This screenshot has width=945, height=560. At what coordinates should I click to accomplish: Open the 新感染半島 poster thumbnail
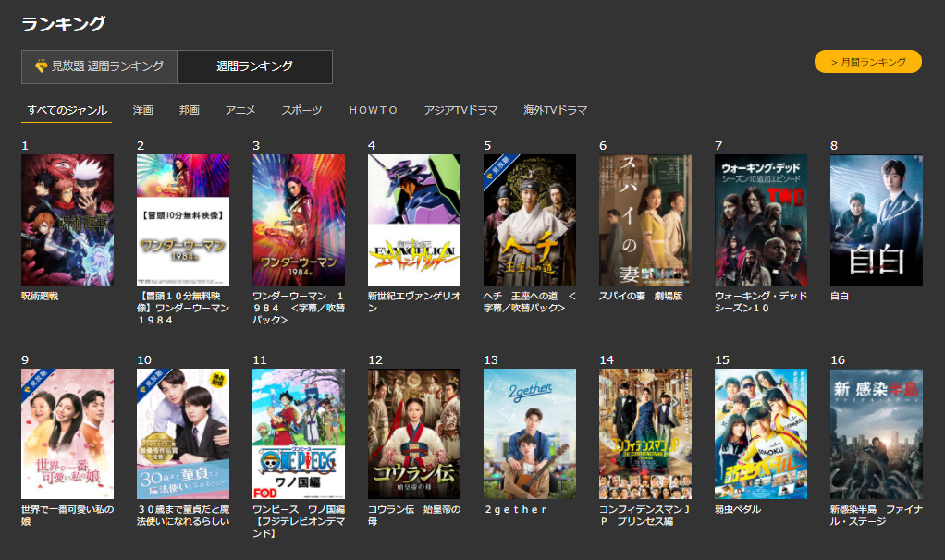(x=877, y=433)
